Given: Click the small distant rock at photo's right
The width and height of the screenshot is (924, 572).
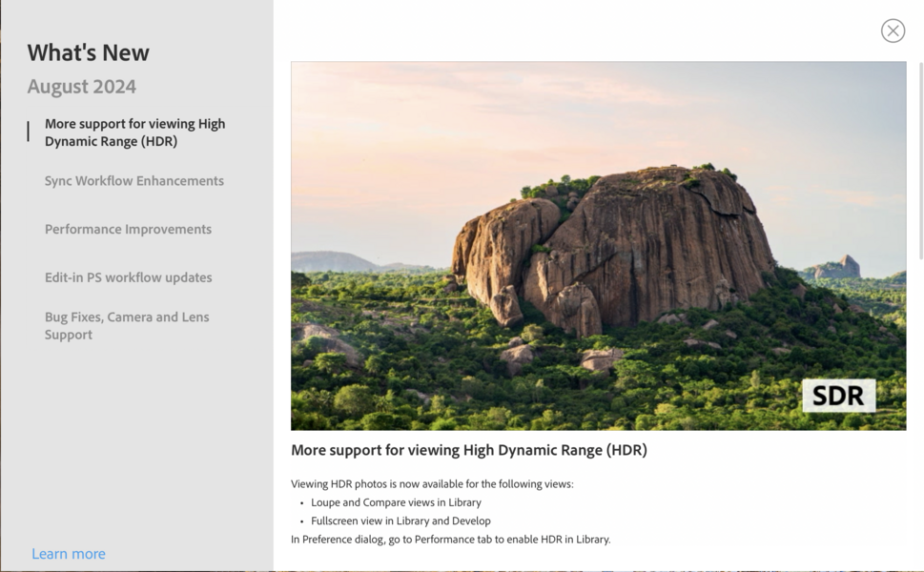Looking at the screenshot, I should 839,267.
